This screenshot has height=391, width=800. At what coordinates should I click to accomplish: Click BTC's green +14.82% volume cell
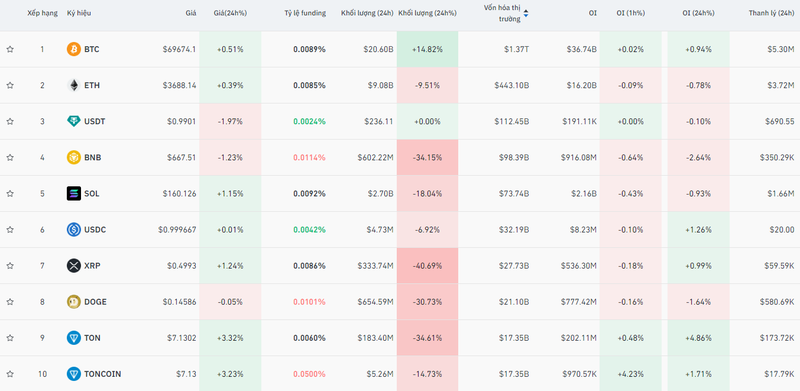428,50
